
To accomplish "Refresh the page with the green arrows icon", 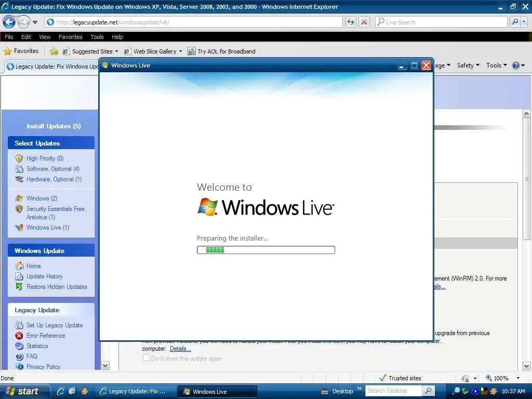I will point(351,22).
